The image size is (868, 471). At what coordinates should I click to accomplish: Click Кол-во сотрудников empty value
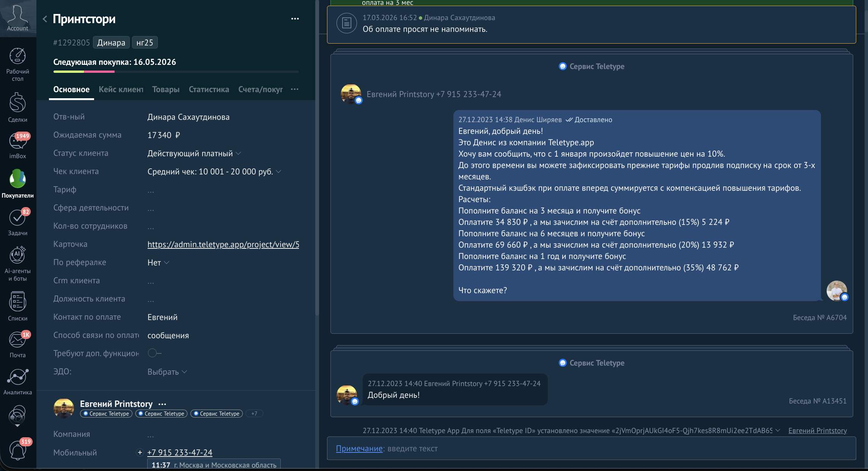click(151, 226)
